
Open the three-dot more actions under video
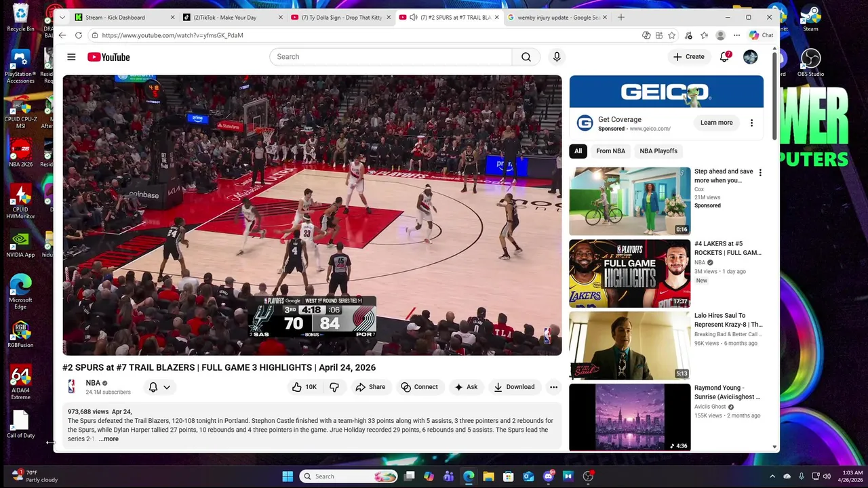point(554,387)
